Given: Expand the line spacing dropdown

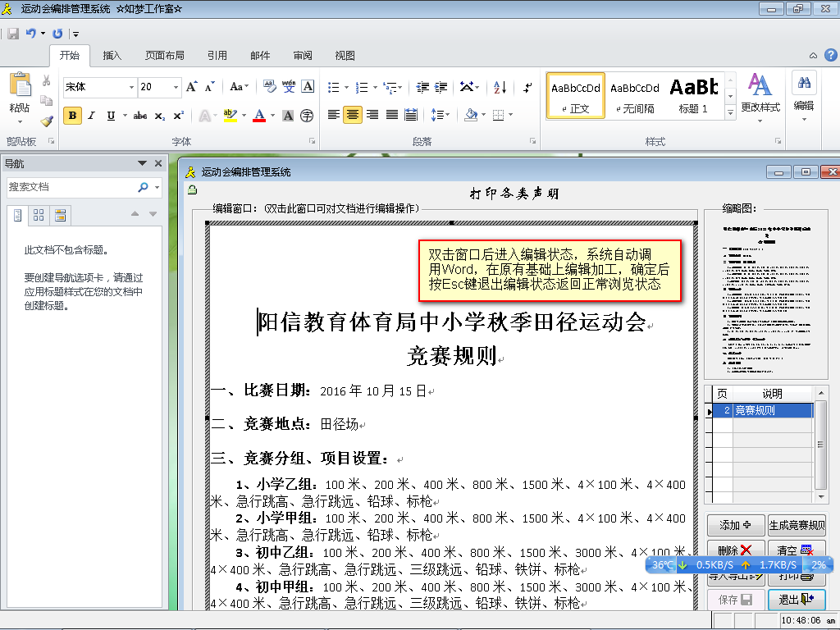Looking at the screenshot, I should [x=446, y=115].
